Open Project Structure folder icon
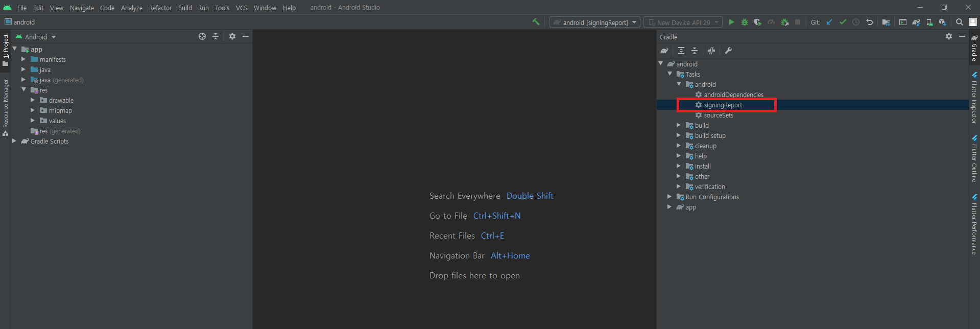Viewport: 980px width, 329px height. click(886, 22)
